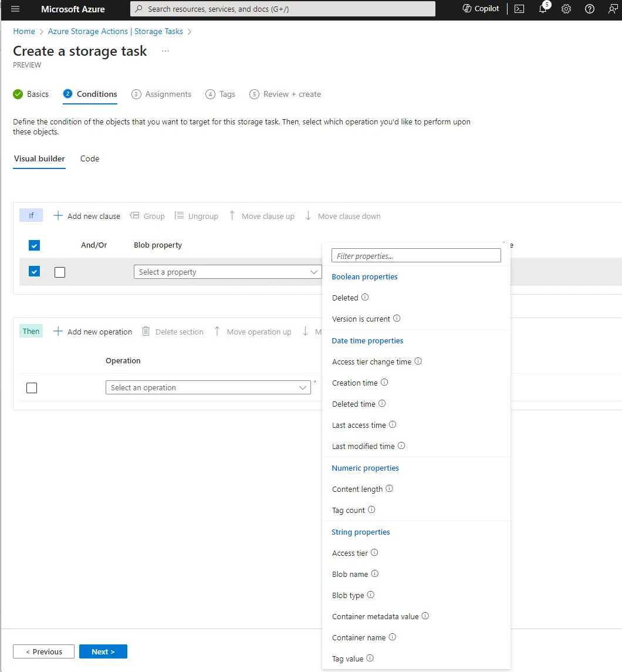Image resolution: width=622 pixels, height=672 pixels.
Task: Click info icon beside Deleted time
Action: (x=382, y=403)
